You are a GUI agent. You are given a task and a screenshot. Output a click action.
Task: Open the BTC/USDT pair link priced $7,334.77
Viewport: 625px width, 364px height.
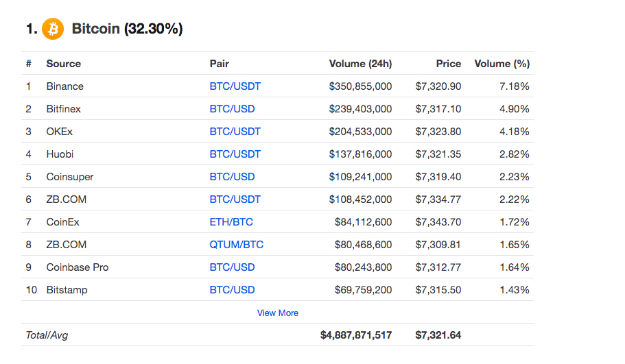click(235, 199)
